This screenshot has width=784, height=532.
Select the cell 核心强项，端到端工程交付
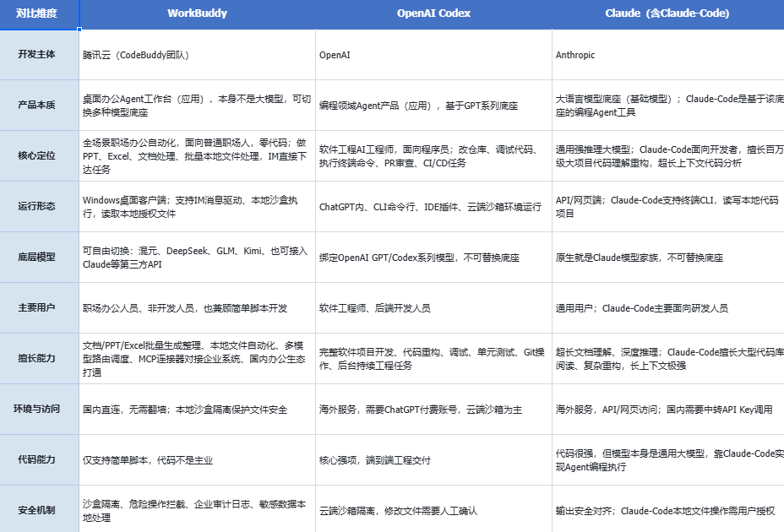point(433,460)
